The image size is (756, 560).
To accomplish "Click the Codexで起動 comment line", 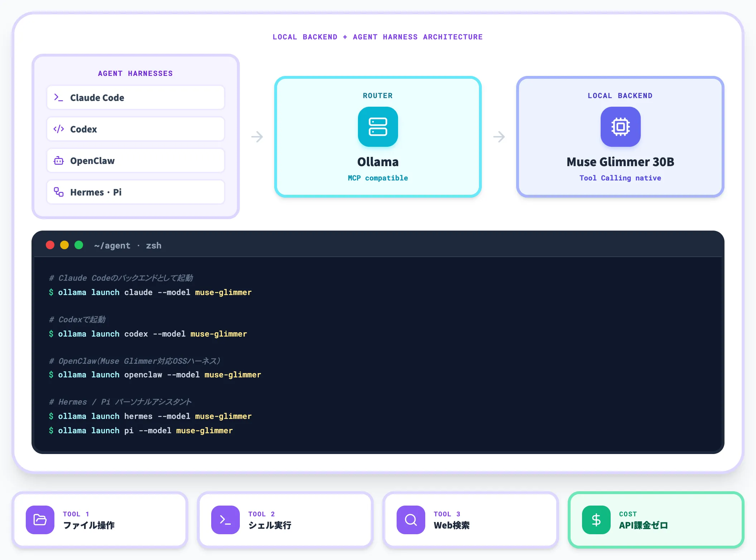I will tap(77, 319).
